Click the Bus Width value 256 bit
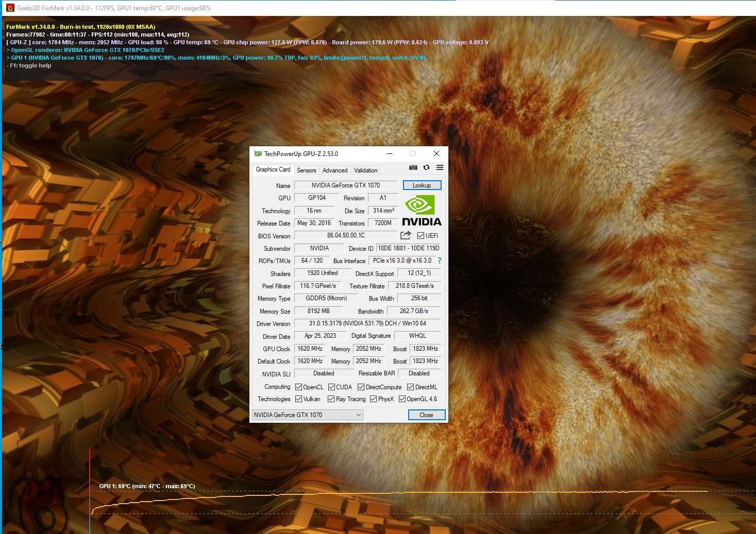This screenshot has height=534, width=756. click(x=419, y=298)
